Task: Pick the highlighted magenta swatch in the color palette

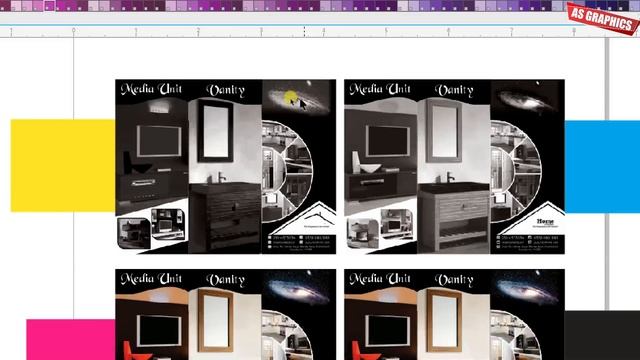Action: coord(49,6)
